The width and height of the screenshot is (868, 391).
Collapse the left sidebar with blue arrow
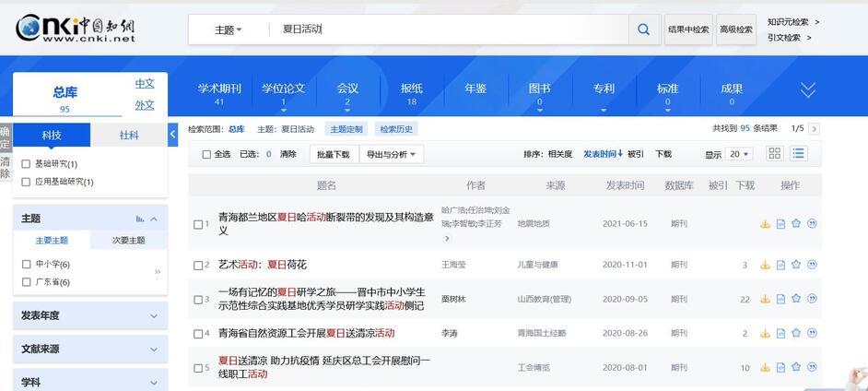(x=172, y=135)
